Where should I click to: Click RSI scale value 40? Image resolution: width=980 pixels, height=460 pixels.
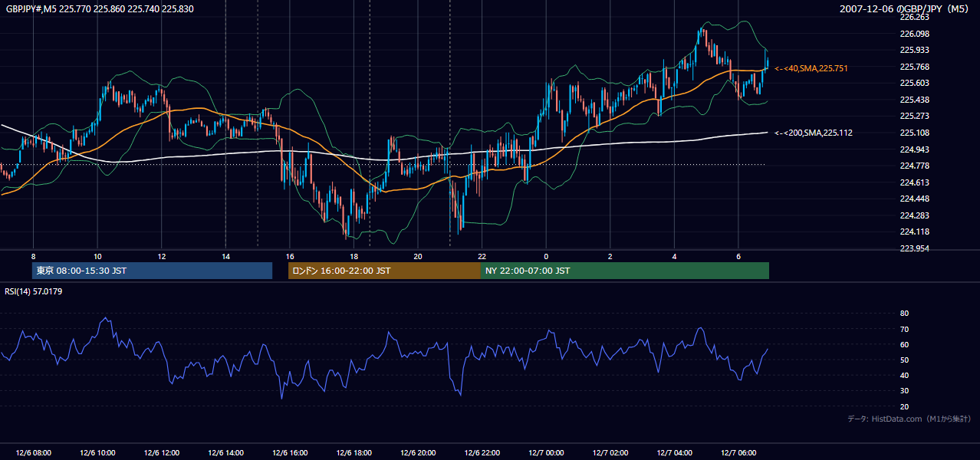[904, 375]
